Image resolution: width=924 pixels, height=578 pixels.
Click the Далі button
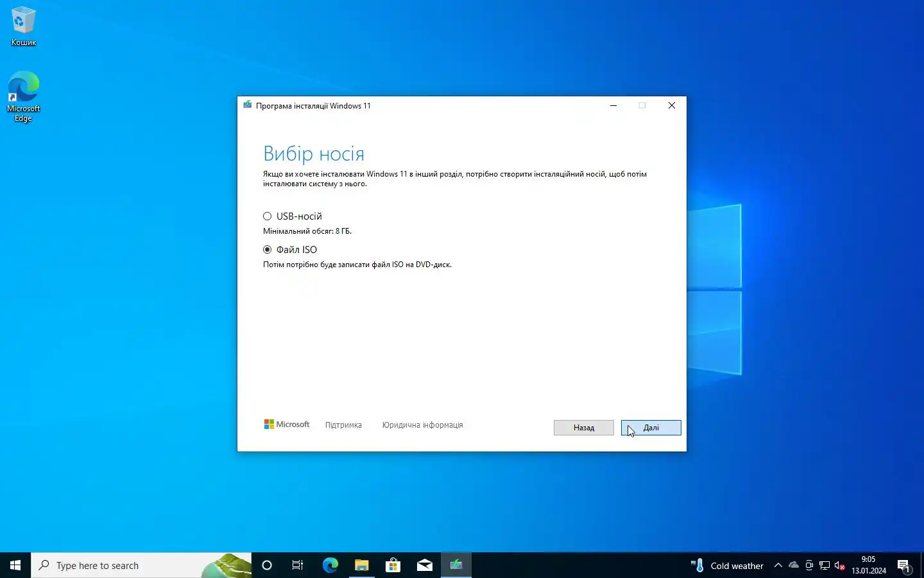click(x=651, y=428)
